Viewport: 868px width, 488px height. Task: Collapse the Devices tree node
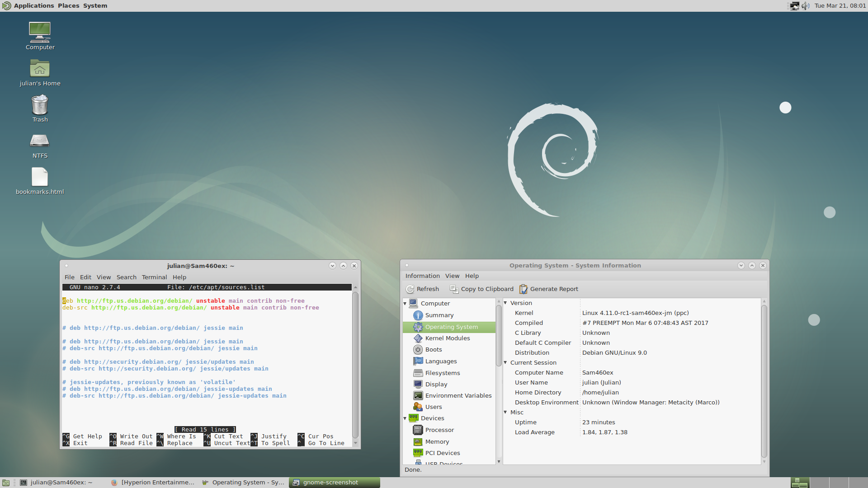click(405, 418)
